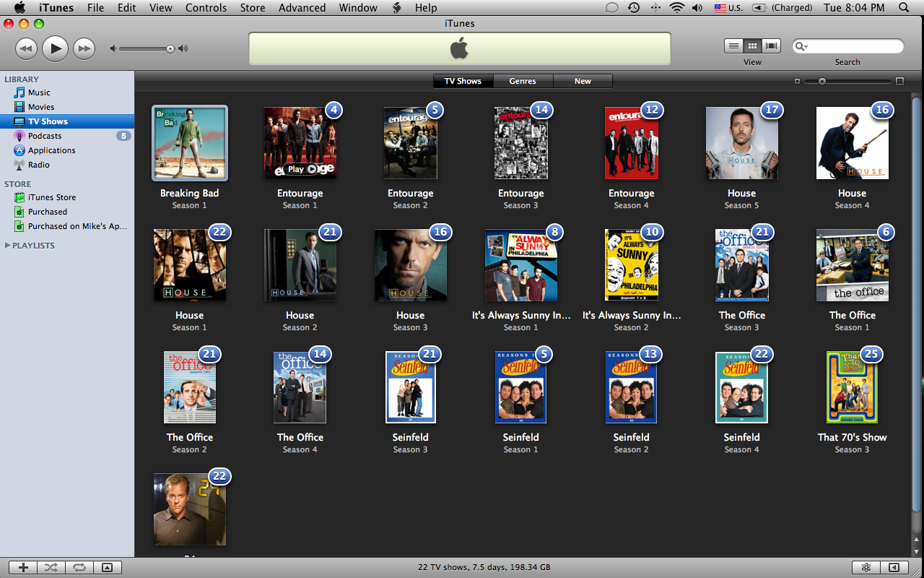This screenshot has height=578, width=924.
Task: Select the TV Shows tab
Action: 463,81
